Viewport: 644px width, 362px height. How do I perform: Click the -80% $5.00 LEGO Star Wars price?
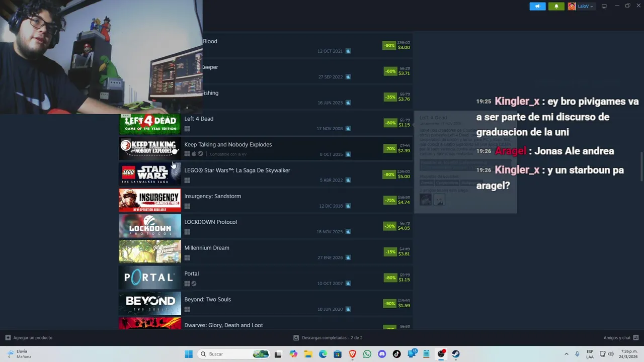tap(396, 174)
